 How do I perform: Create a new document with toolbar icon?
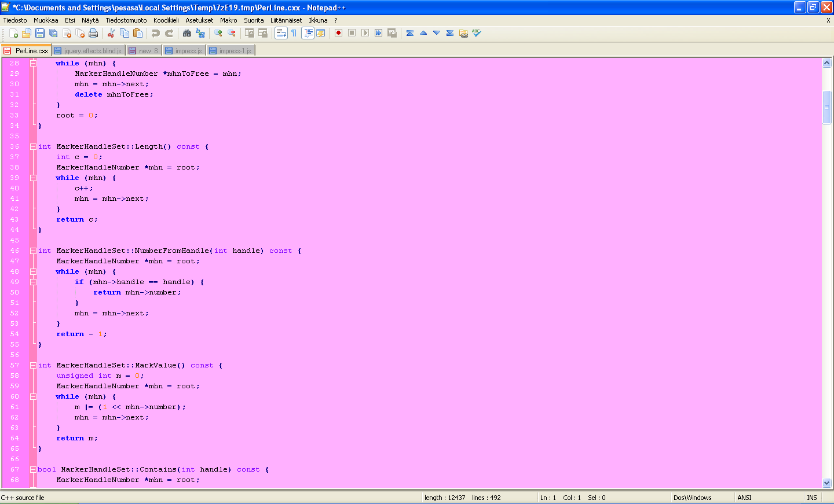[13, 33]
